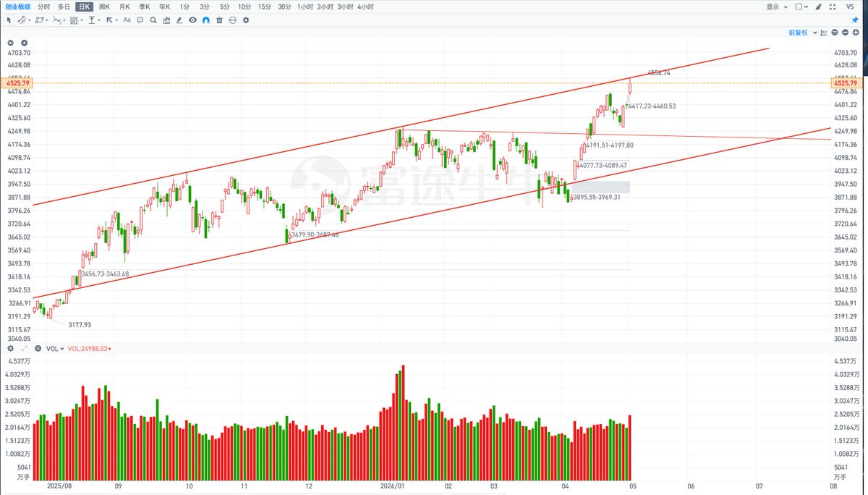Switch to the 月K monthly tab

coord(124,7)
